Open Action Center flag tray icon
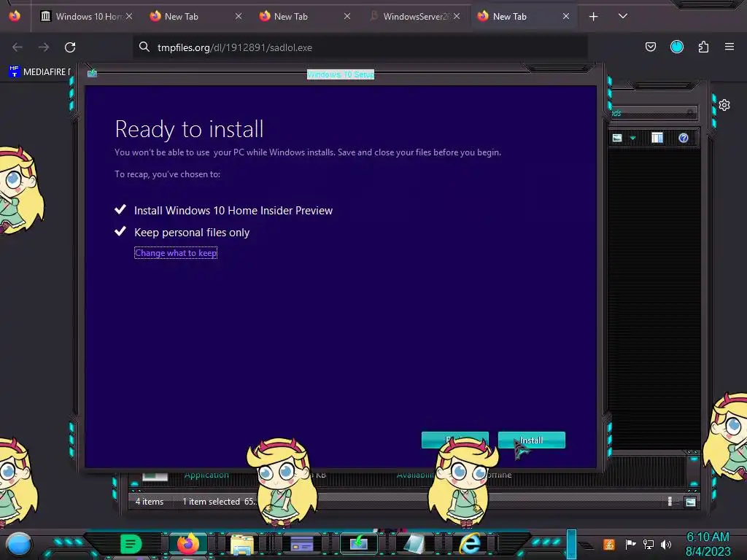Viewport: 747px width, 560px height. point(630,544)
